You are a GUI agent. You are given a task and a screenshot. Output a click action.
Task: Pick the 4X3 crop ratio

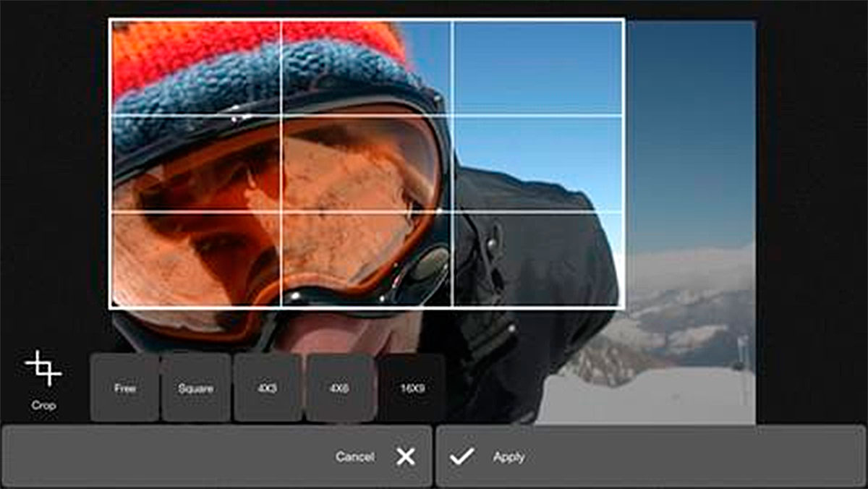click(268, 388)
